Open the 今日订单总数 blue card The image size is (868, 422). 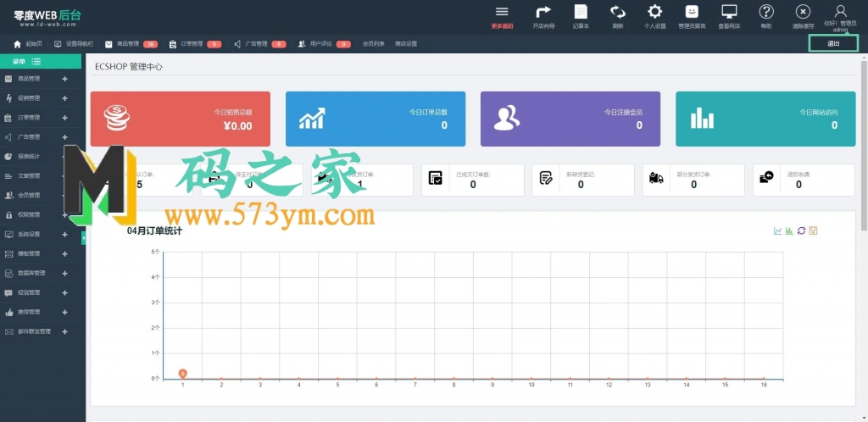376,119
